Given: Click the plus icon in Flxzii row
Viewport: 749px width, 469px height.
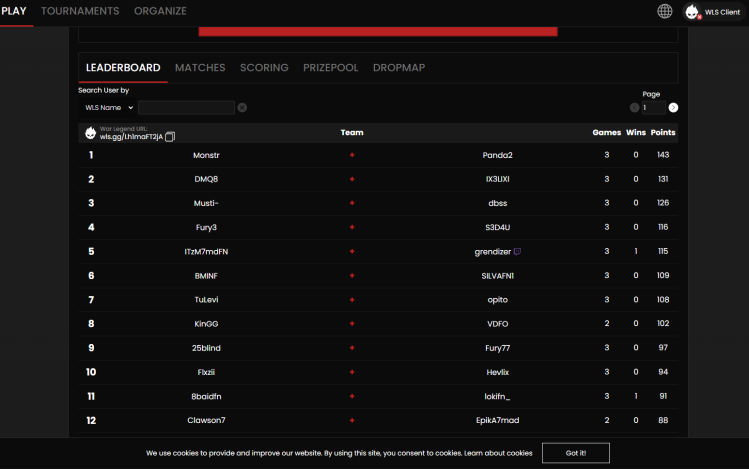Looking at the screenshot, I should tap(352, 372).
